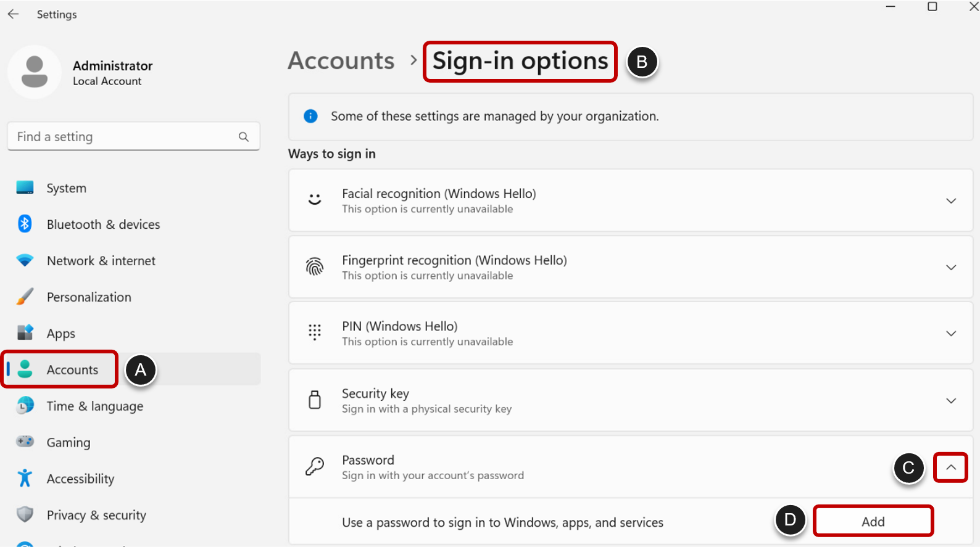The height and width of the screenshot is (560, 980).
Task: Click 'PIN (Windows Hello)' title text
Action: pyautogui.click(x=400, y=326)
